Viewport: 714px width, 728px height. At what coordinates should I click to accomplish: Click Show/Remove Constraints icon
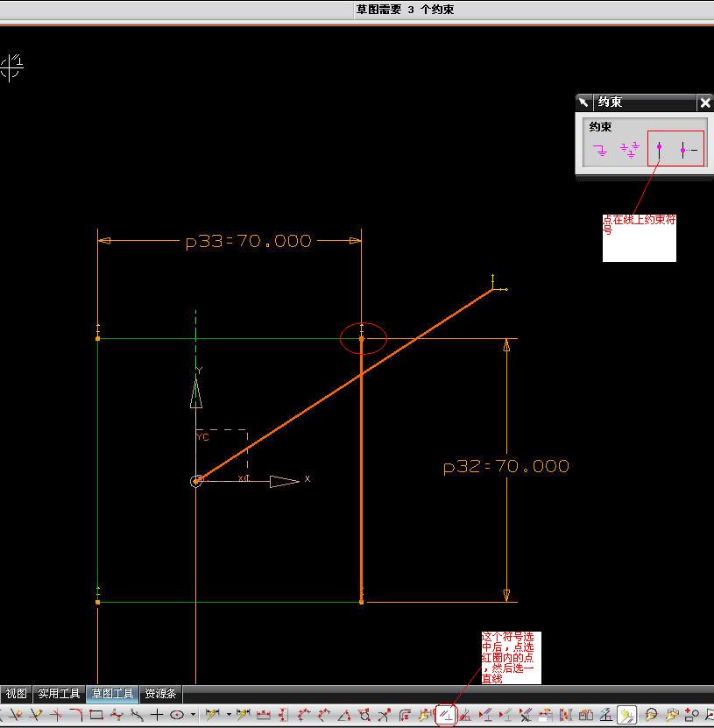(x=526, y=715)
